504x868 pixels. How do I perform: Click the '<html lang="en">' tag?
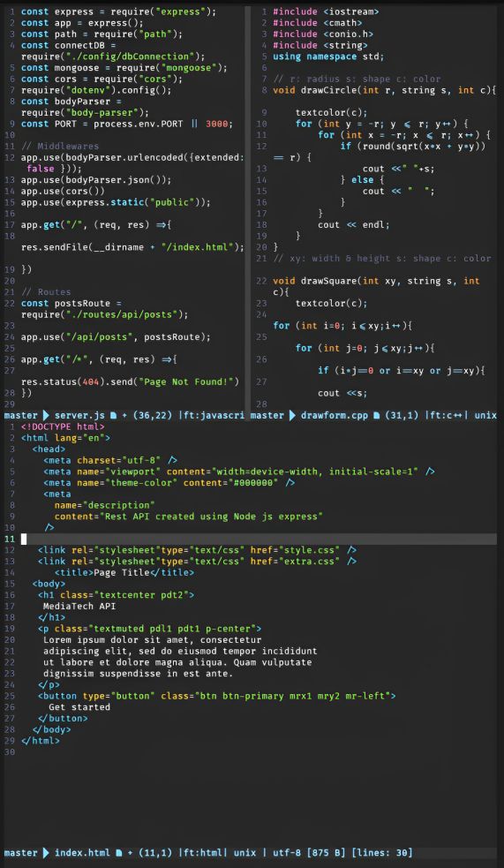[x=65, y=438]
